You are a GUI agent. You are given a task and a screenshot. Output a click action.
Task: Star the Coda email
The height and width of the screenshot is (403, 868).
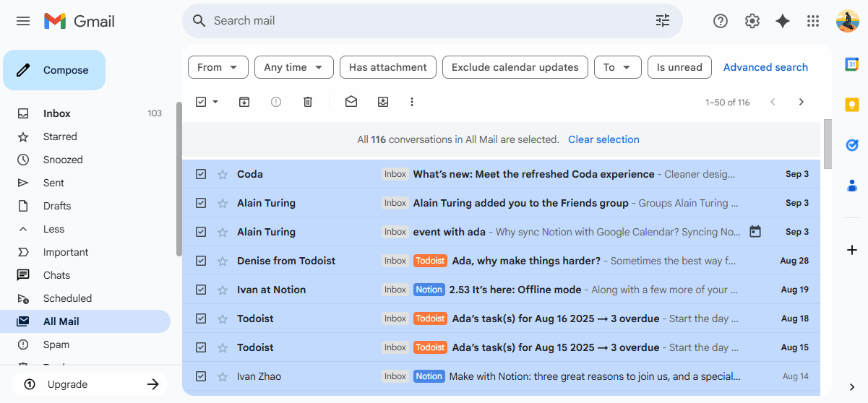(223, 174)
